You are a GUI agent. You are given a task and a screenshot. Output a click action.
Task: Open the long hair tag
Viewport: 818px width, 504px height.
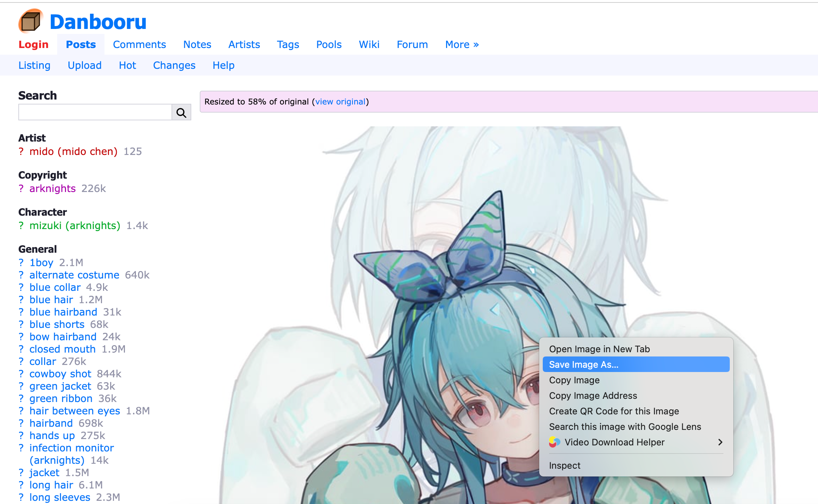(51, 485)
